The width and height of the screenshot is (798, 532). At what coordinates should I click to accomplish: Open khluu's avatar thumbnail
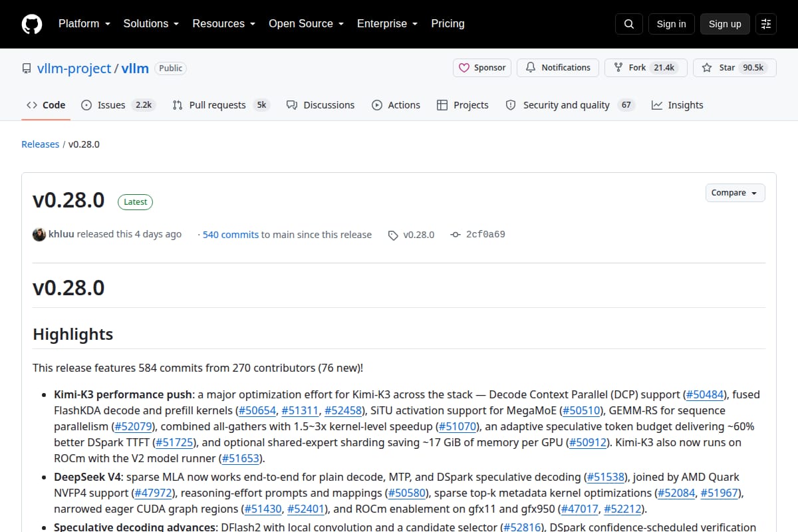39,234
